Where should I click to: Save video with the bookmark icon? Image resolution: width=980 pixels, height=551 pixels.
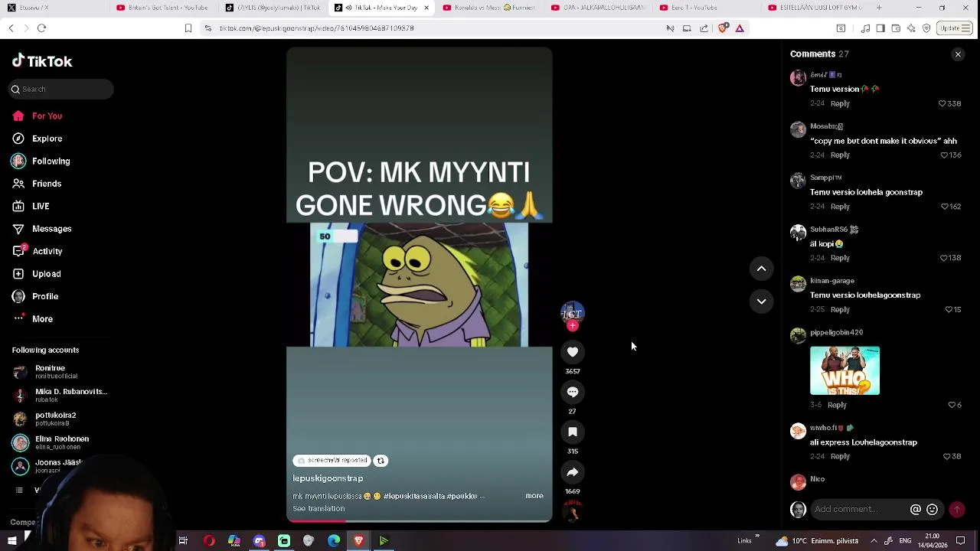573,432
